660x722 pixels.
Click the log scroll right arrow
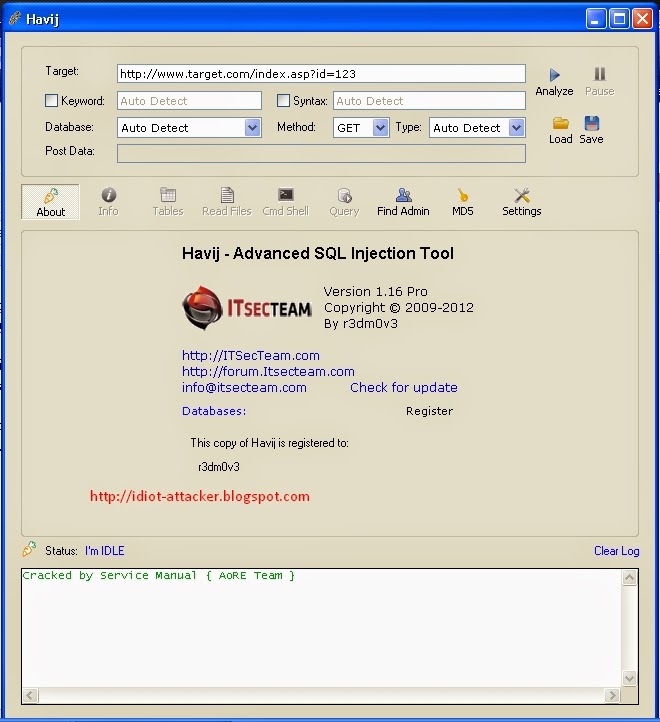[x=612, y=695]
